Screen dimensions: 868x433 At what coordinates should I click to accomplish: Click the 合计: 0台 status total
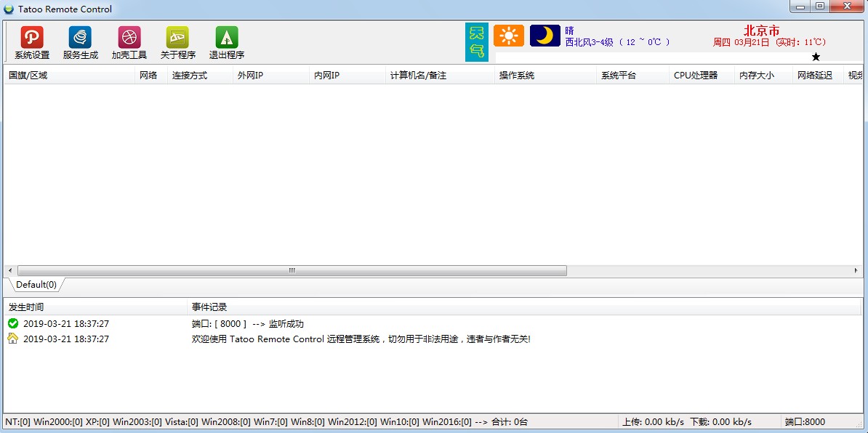(510, 422)
